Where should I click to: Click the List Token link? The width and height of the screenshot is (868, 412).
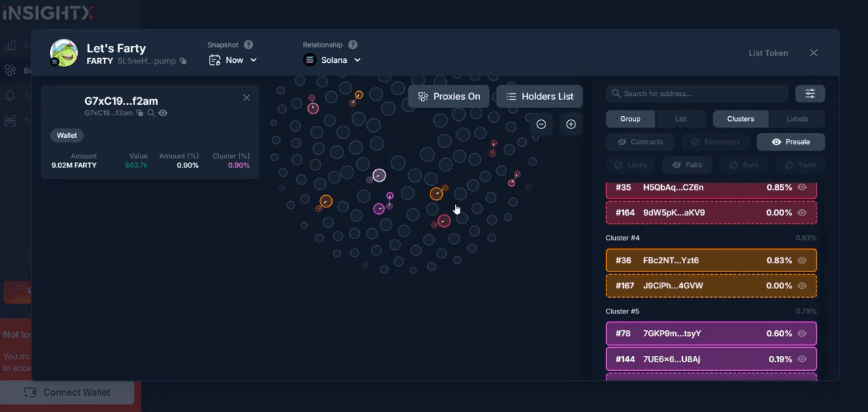[768, 53]
